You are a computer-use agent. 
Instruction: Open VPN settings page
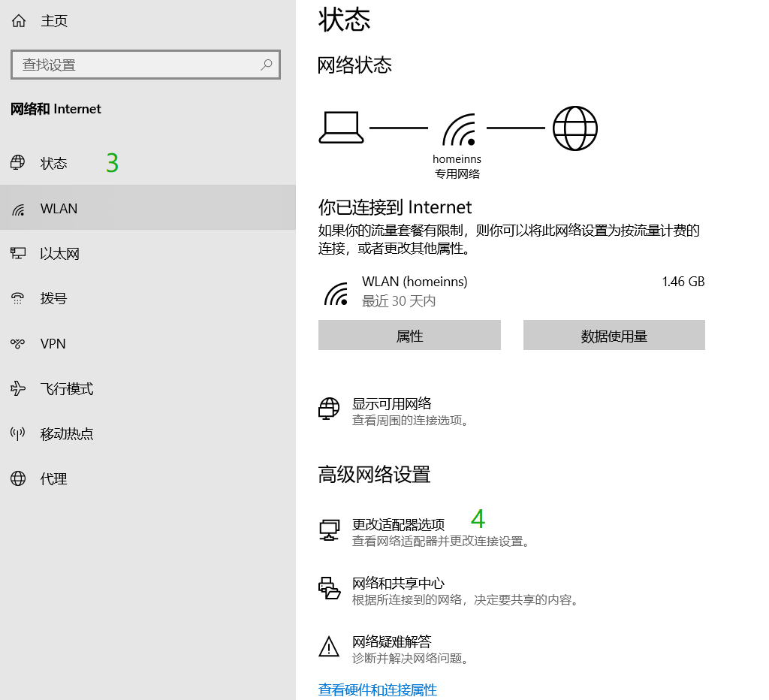coord(53,343)
